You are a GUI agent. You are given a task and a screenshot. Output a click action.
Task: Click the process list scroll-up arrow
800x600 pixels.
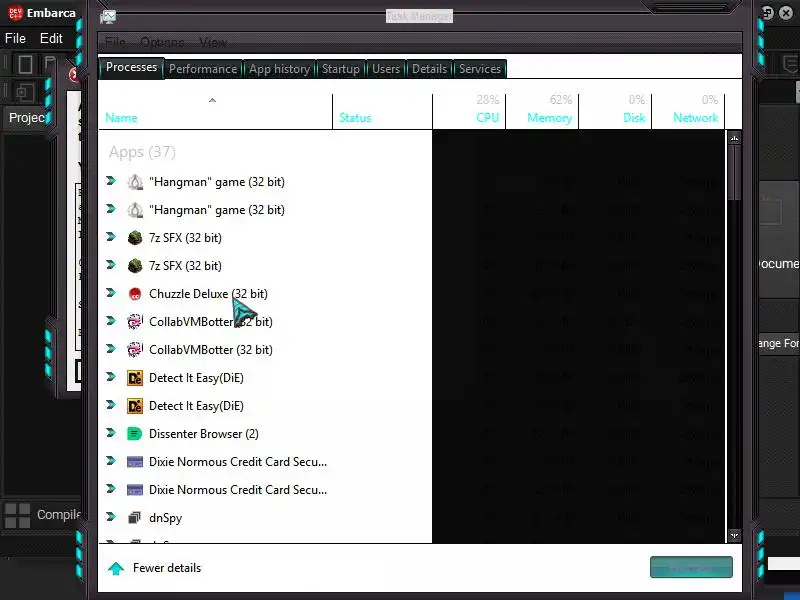pyautogui.click(x=734, y=138)
